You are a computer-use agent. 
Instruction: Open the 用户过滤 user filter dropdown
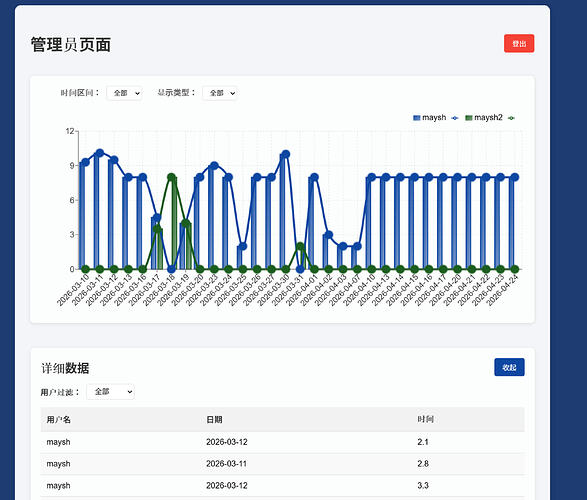pos(110,391)
